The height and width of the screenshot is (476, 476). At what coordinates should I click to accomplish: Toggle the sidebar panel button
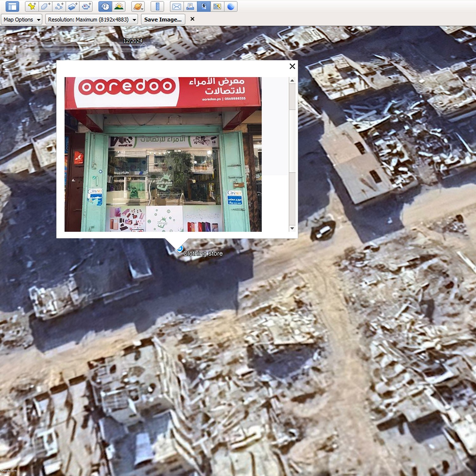click(x=12, y=6)
